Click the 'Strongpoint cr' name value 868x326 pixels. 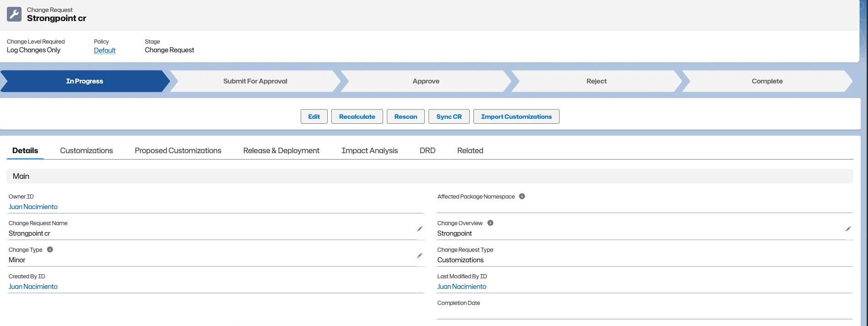pyautogui.click(x=29, y=233)
